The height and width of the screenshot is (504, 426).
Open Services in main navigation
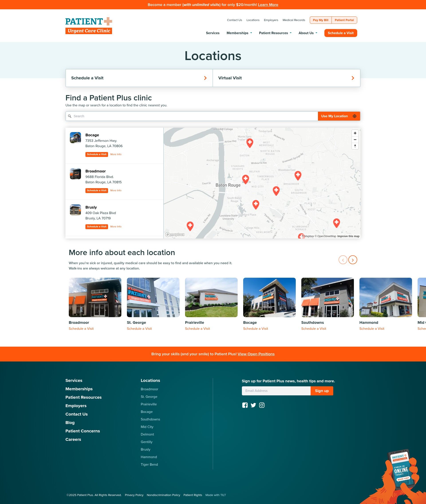(x=213, y=33)
